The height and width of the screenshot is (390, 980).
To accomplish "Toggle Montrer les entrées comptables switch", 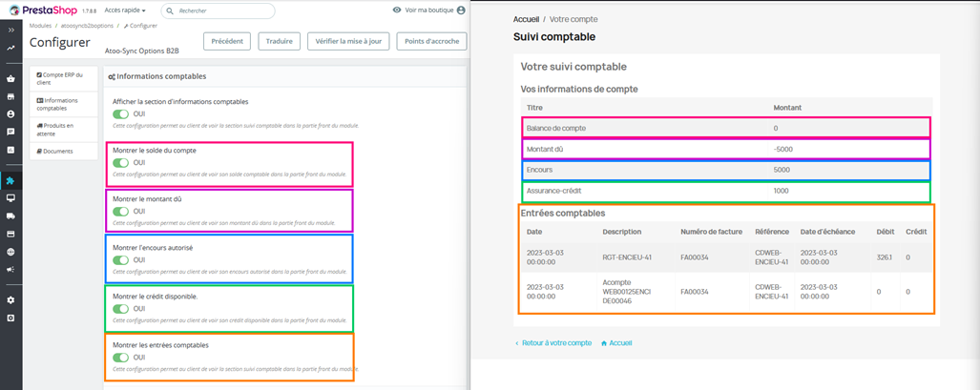I will coord(120,358).
